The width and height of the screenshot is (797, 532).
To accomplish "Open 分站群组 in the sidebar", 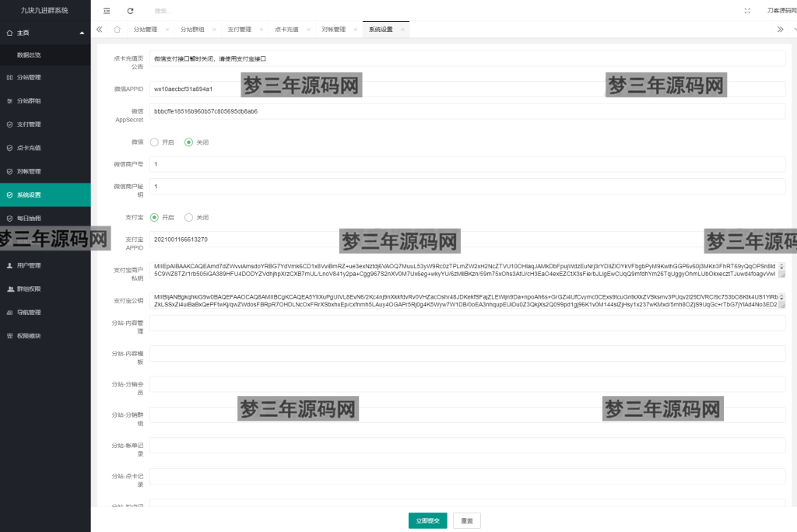I will click(45, 101).
